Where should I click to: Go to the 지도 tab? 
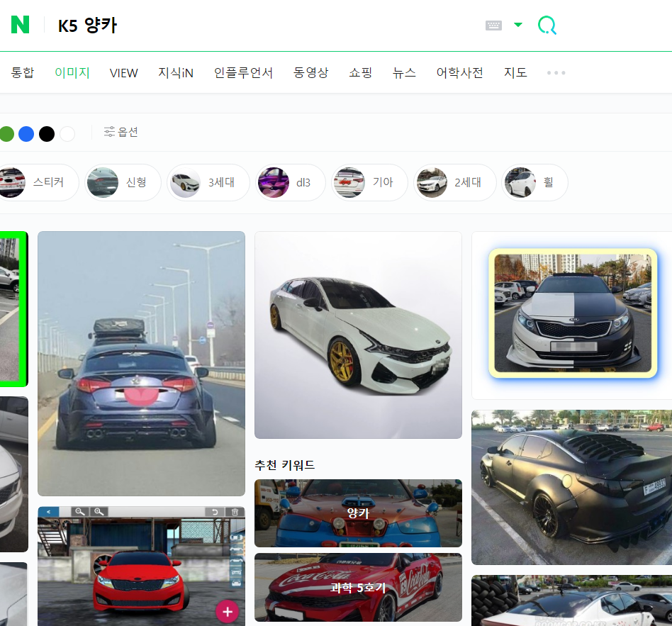point(515,72)
